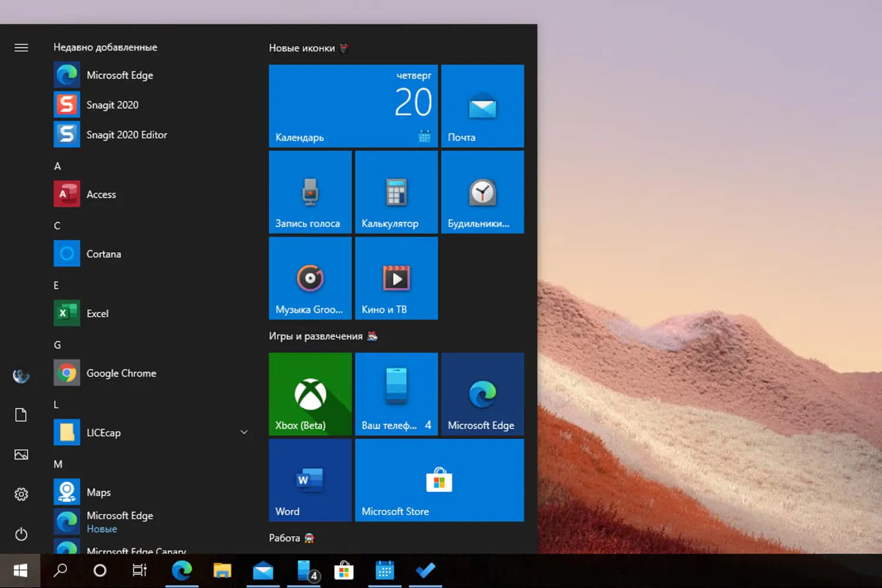
Task: Launch the Запись голоса tile
Action: pos(310,192)
